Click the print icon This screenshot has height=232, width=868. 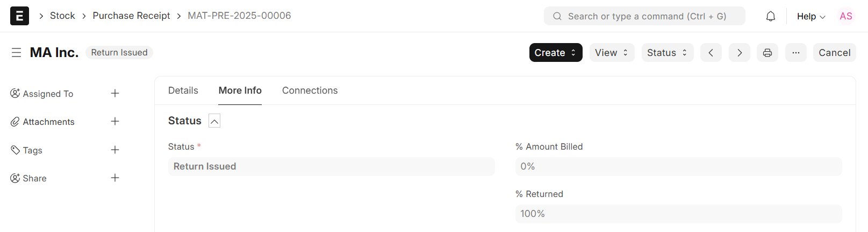767,53
